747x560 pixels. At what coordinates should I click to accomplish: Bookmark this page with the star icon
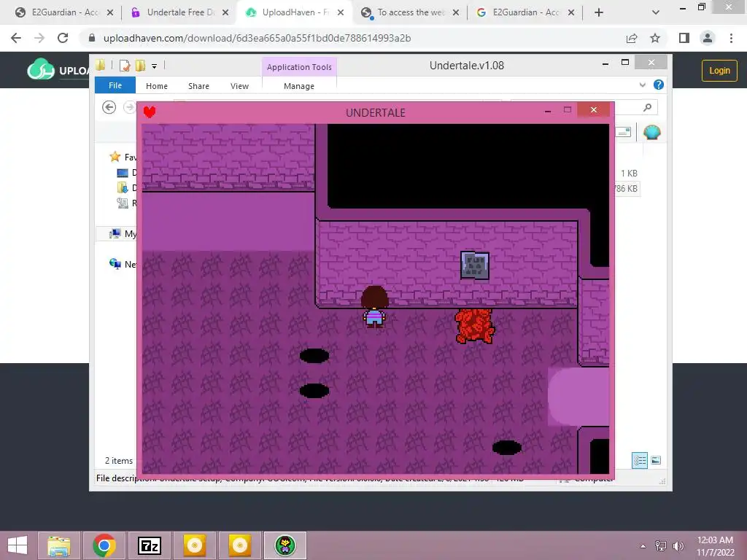pos(655,38)
